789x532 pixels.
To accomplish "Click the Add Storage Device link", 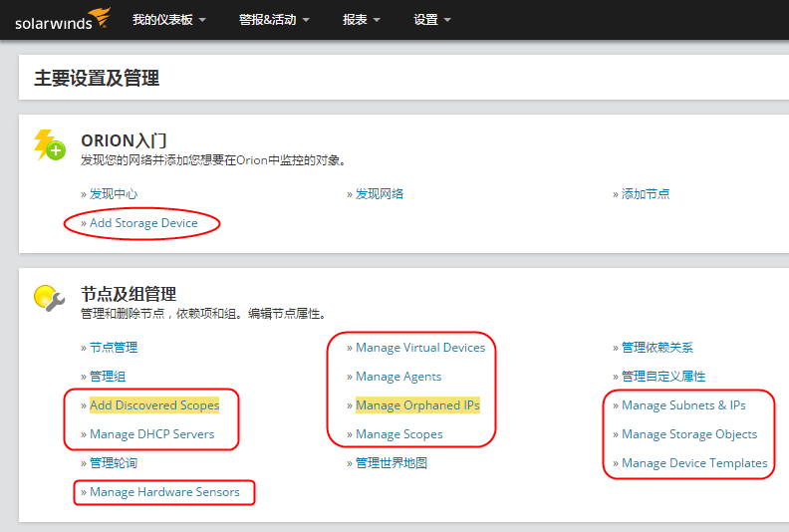I will (x=143, y=223).
